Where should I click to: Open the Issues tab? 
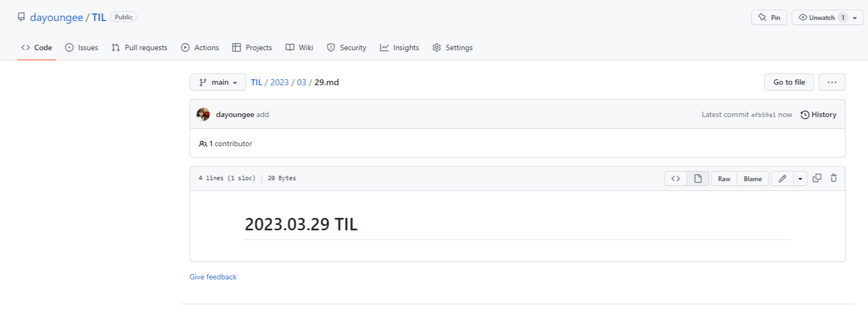click(81, 47)
